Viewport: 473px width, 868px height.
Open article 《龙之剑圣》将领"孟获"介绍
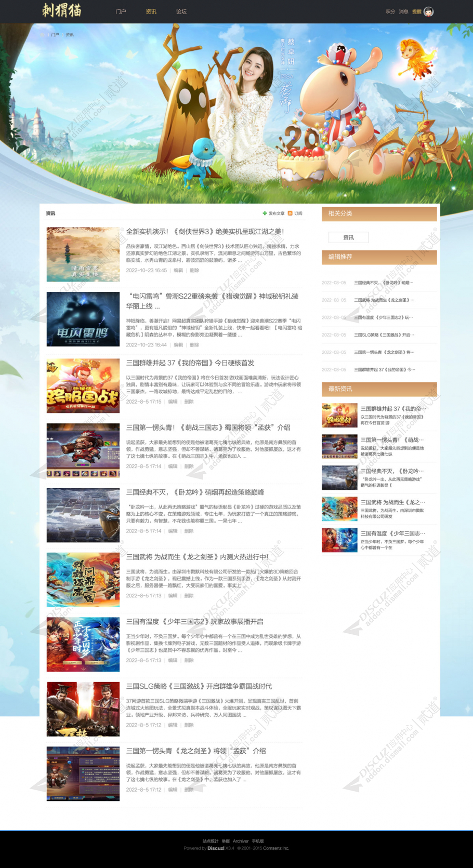196,751
